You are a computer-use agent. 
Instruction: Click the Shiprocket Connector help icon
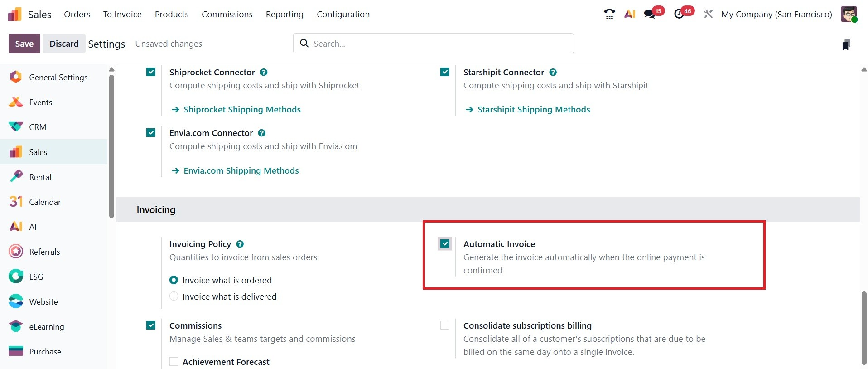[264, 72]
